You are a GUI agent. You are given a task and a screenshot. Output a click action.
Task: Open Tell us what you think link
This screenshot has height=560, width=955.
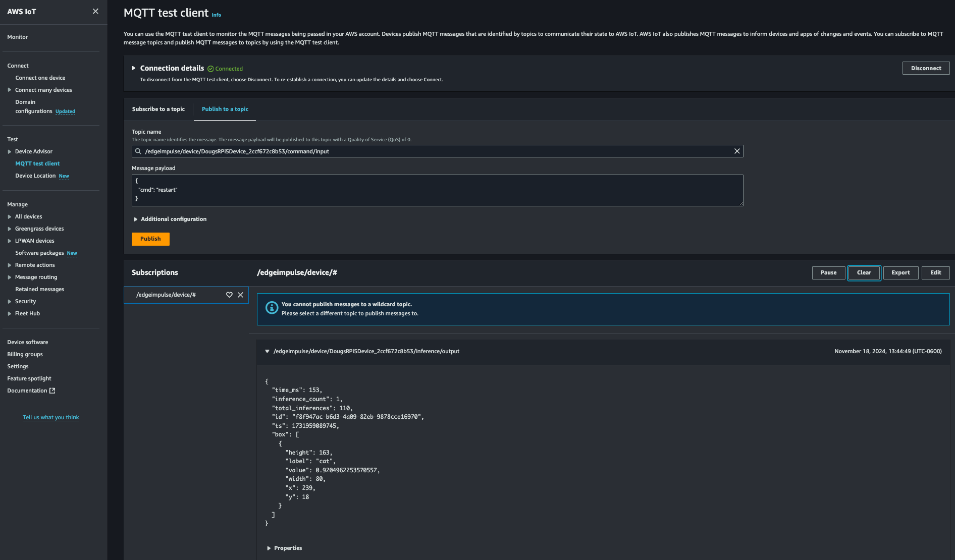[x=51, y=417]
